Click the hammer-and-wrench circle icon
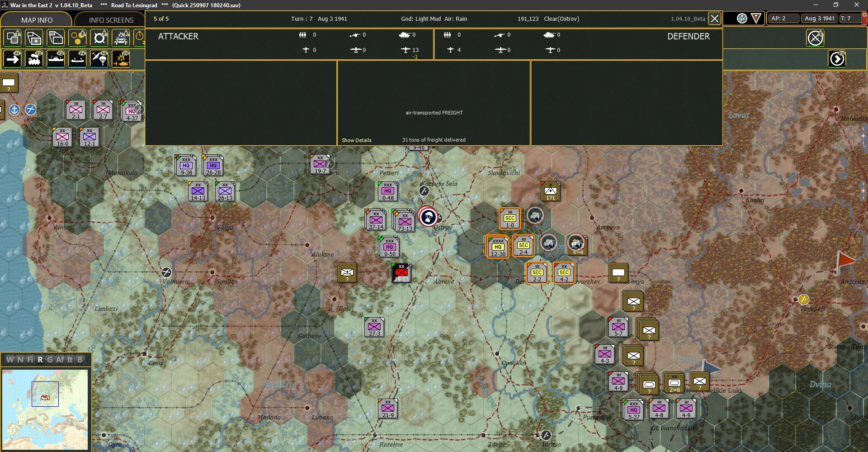Viewport: 868px width, 452px height. [742, 18]
